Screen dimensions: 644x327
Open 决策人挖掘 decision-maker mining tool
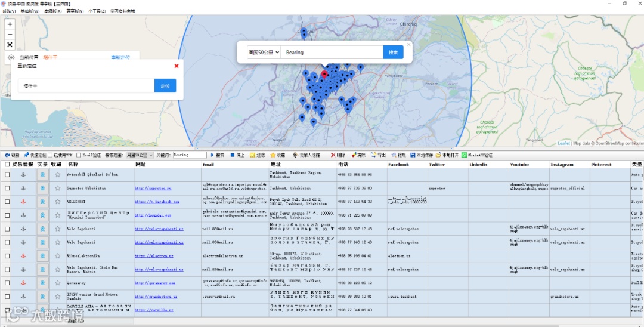coord(306,155)
